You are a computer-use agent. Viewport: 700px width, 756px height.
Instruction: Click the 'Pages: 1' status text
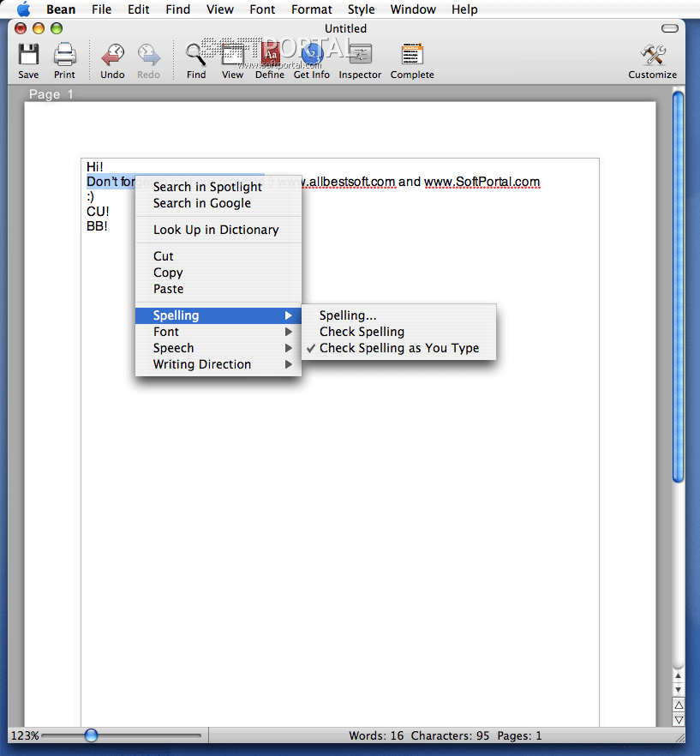[x=519, y=735]
